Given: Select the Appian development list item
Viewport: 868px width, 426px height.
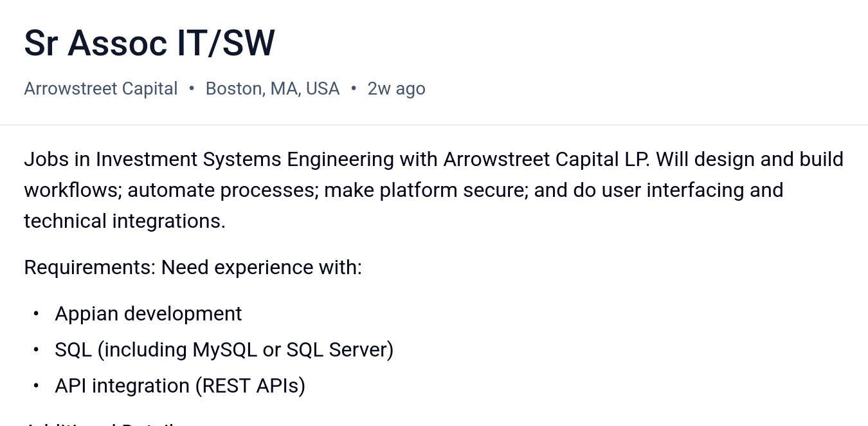Looking at the screenshot, I should (x=148, y=314).
